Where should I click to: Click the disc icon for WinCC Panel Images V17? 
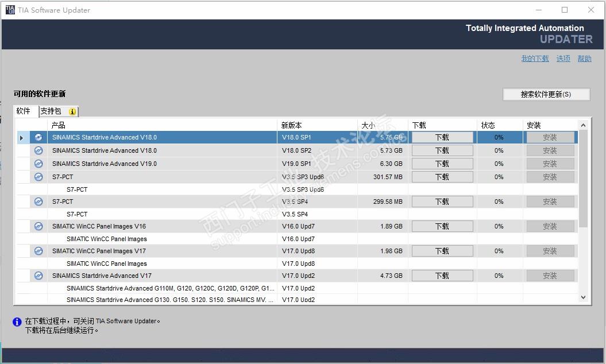click(38, 251)
